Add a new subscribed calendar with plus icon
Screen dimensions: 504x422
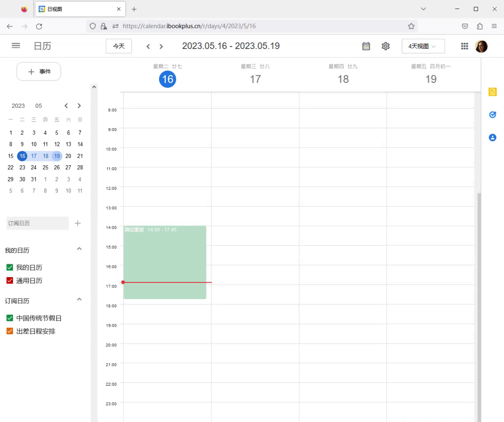click(78, 223)
